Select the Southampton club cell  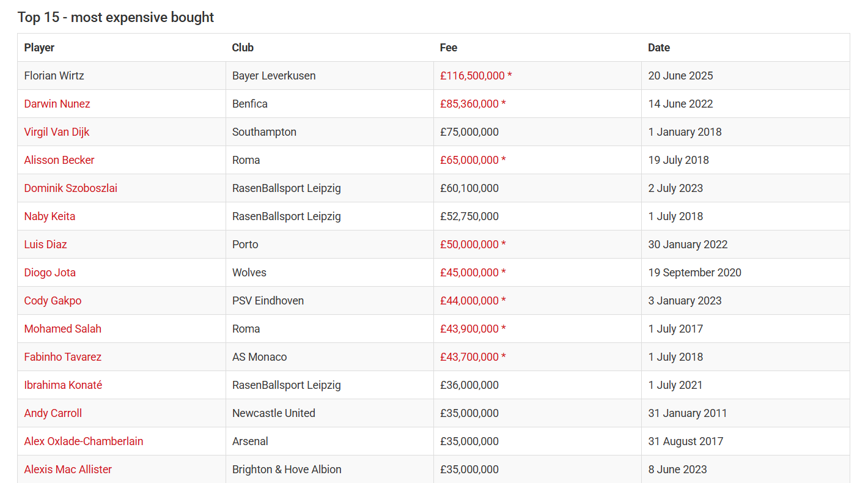[x=329, y=132]
